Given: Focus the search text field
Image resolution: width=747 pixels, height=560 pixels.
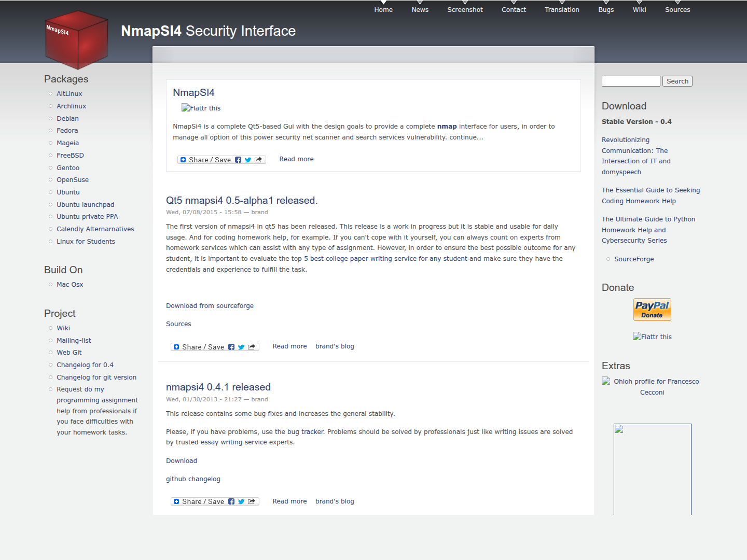Looking at the screenshot, I should tap(631, 81).
